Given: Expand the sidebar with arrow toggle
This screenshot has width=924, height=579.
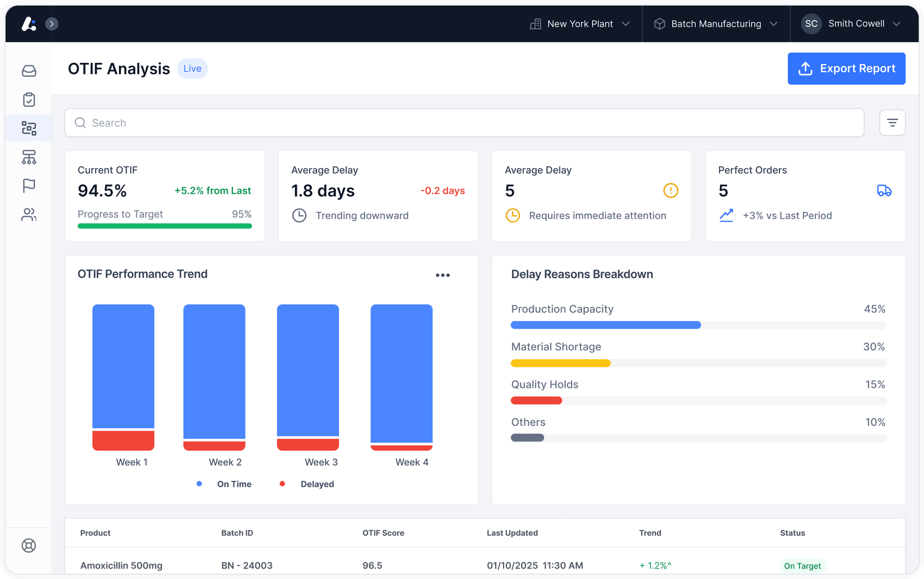Looking at the screenshot, I should [51, 24].
